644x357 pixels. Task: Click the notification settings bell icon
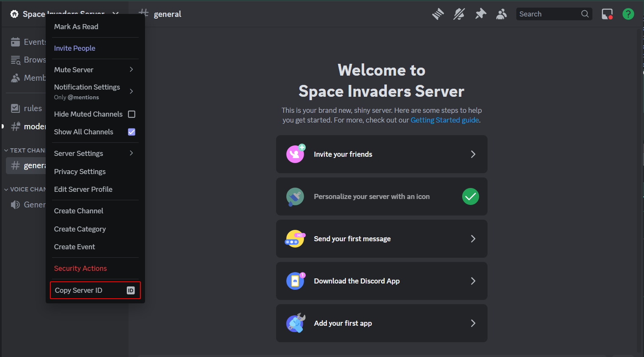[459, 14]
